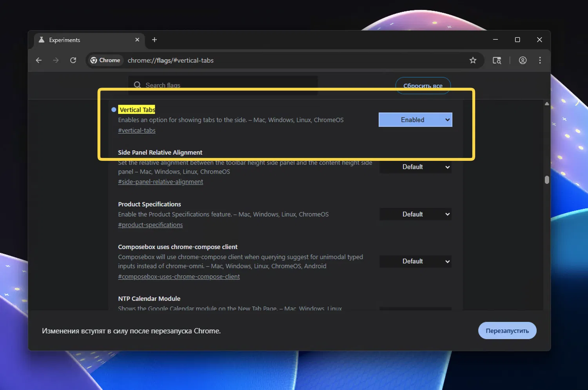
Task: Click the Product Specifications heading
Action: pos(150,204)
